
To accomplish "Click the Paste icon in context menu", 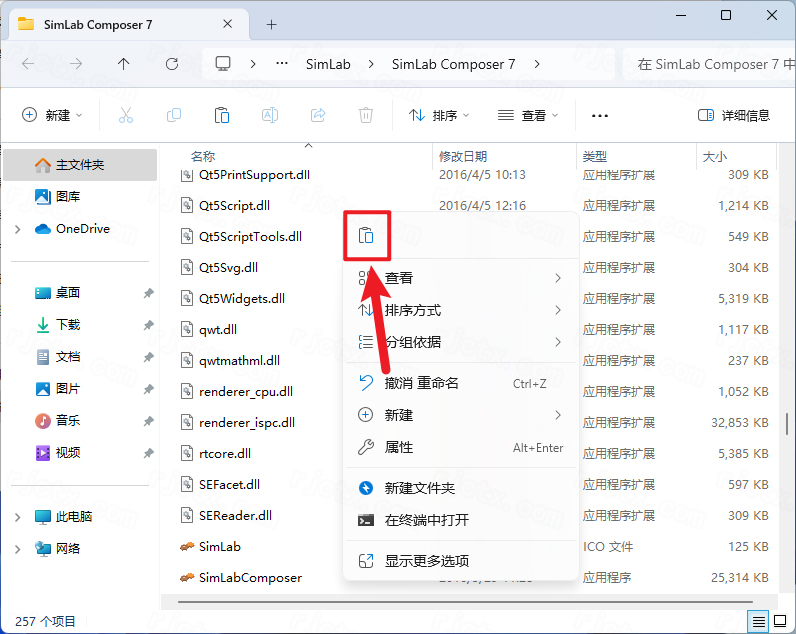I will (366, 236).
